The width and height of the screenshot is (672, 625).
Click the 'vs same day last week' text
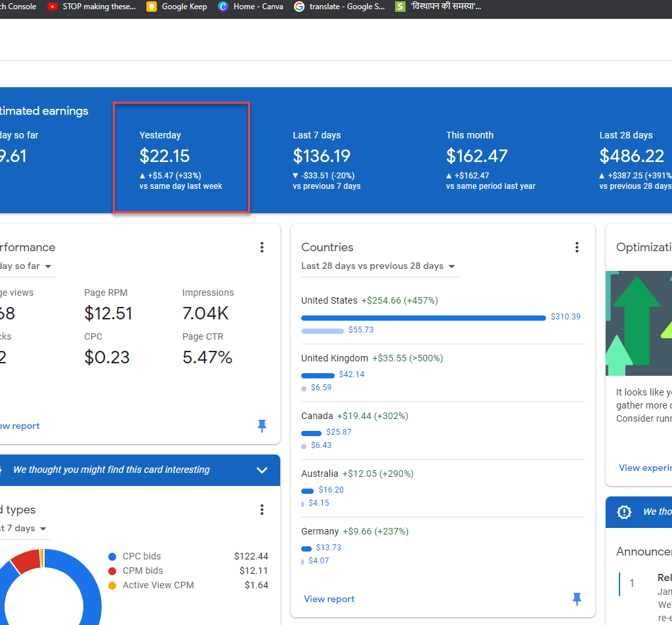181,186
